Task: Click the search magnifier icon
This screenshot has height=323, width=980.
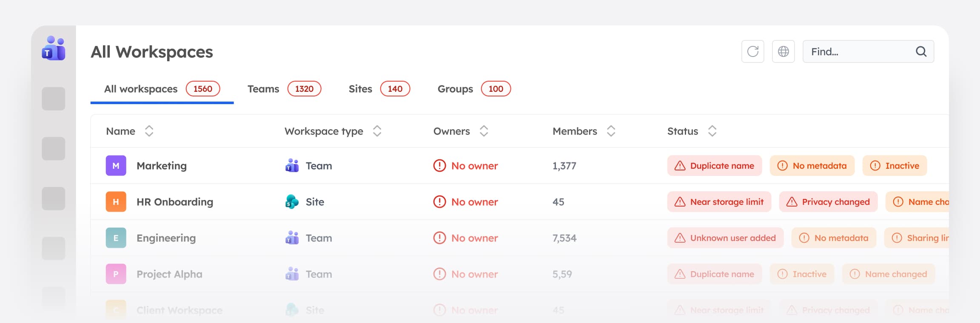Action: (x=921, y=51)
